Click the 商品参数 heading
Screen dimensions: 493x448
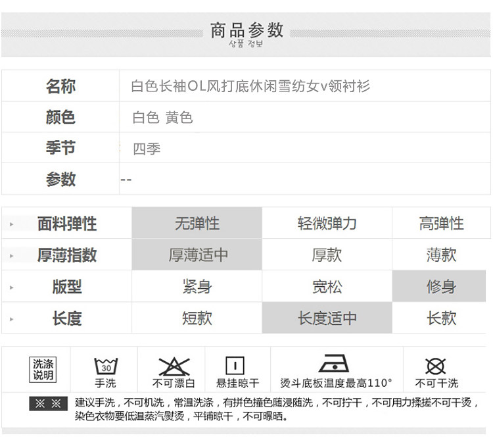click(x=246, y=30)
